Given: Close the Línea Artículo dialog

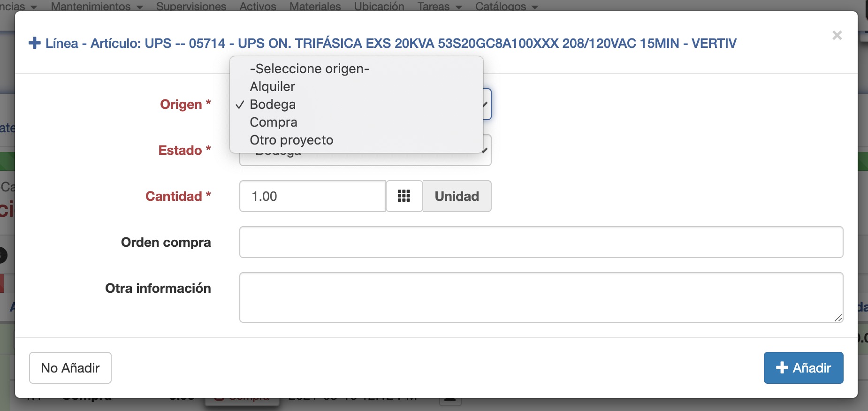Looking at the screenshot, I should tap(837, 36).
